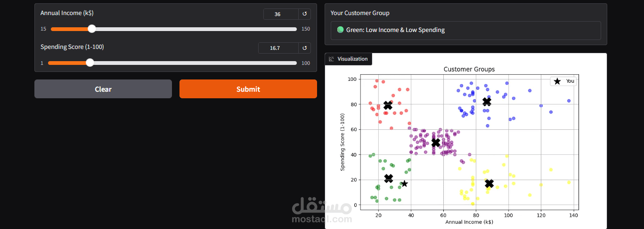
Task: Click the blue cluster centroid X marker
Action: coord(487,102)
